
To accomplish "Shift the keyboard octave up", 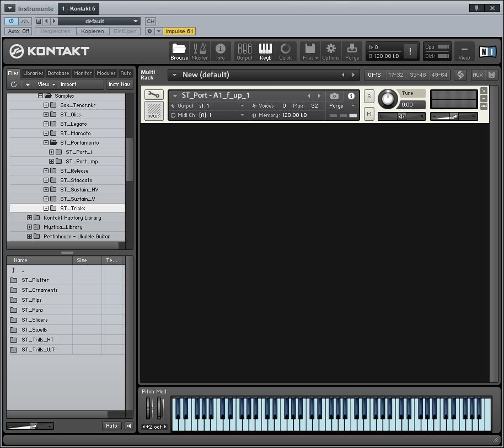I will click(x=165, y=427).
